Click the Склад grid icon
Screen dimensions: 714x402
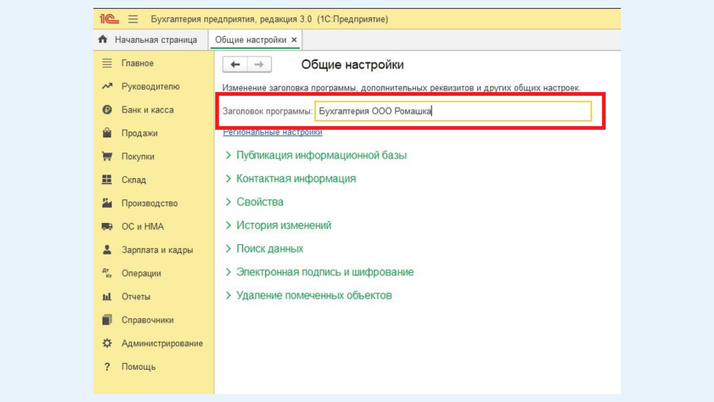click(x=107, y=179)
